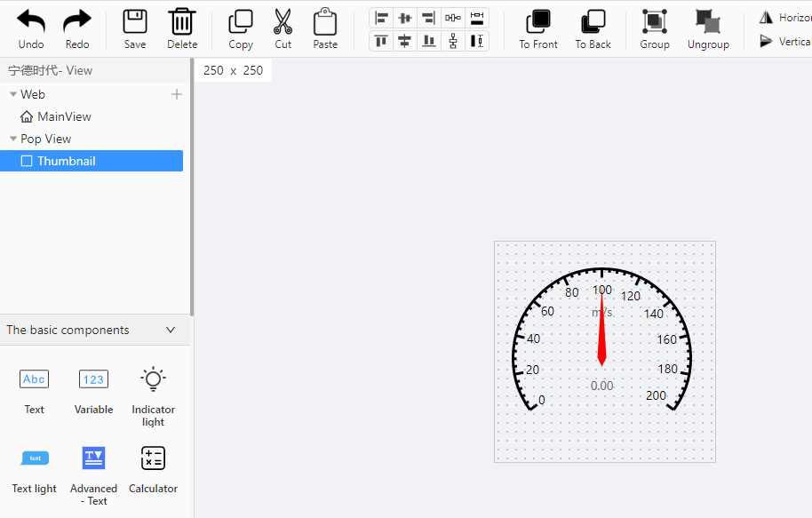Distribute objects horizontally with equal spacing
The image size is (812, 518).
click(x=452, y=18)
